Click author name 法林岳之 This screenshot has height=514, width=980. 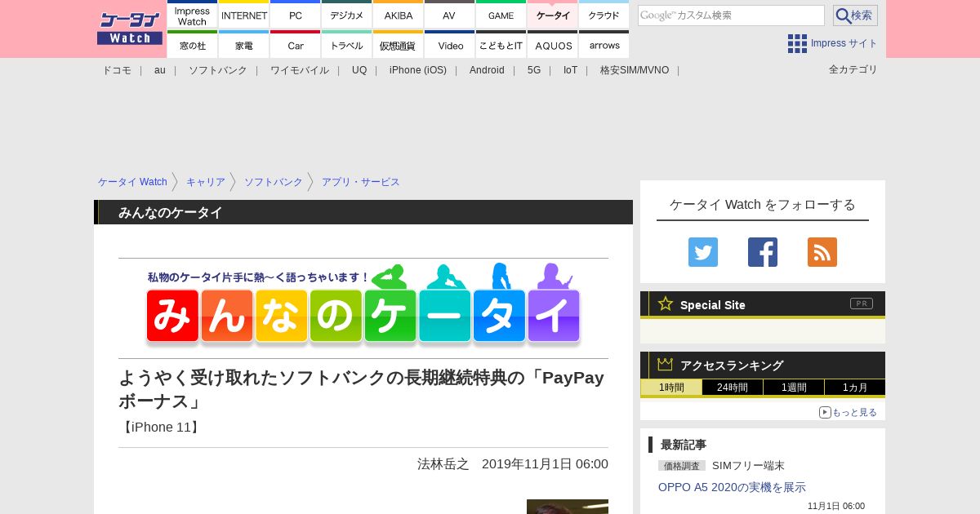tap(443, 463)
